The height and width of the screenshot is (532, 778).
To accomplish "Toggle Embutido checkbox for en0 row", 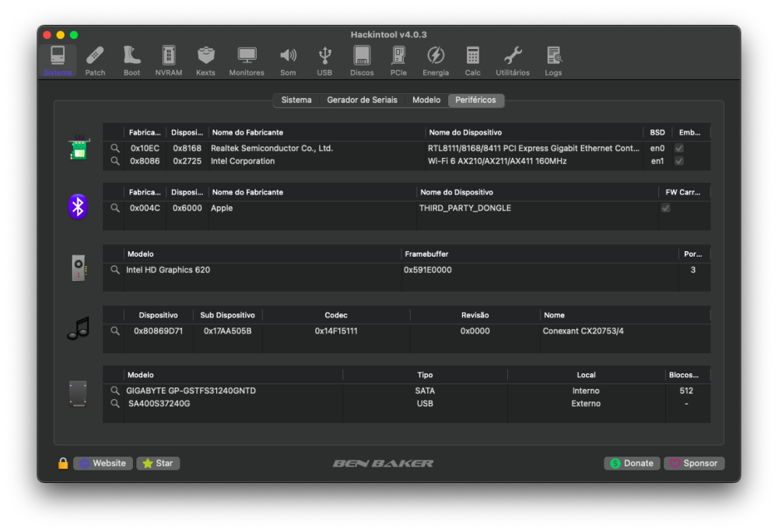I will (679, 149).
